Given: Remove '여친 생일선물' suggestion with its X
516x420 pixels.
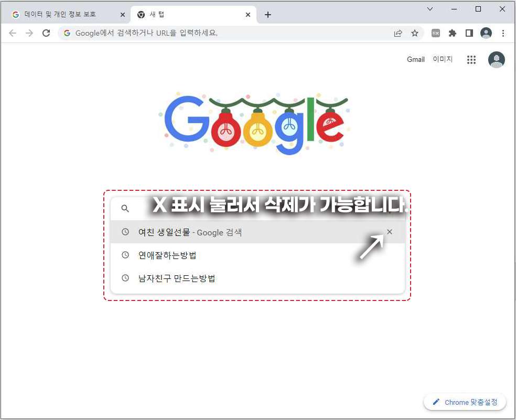Looking at the screenshot, I should click(389, 232).
